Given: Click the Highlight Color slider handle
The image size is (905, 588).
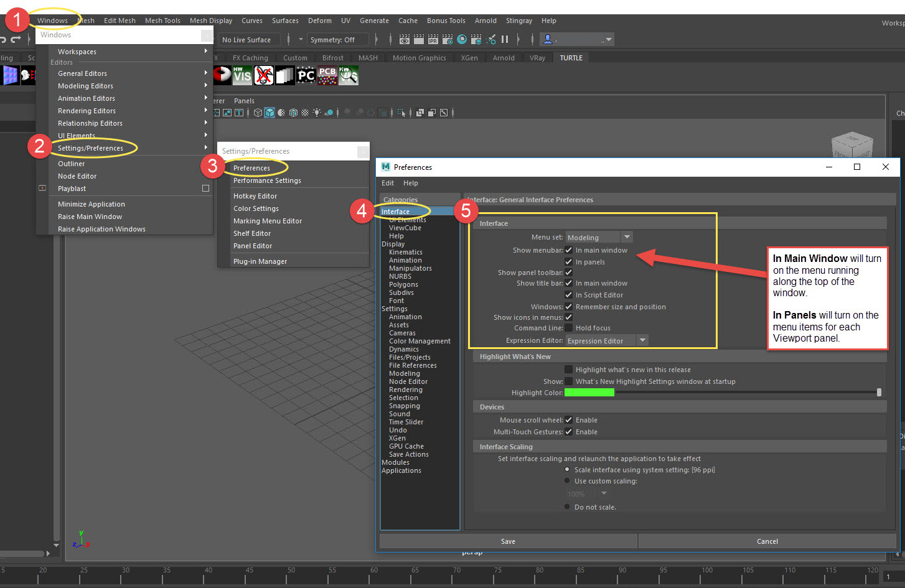Looking at the screenshot, I should 879,393.
